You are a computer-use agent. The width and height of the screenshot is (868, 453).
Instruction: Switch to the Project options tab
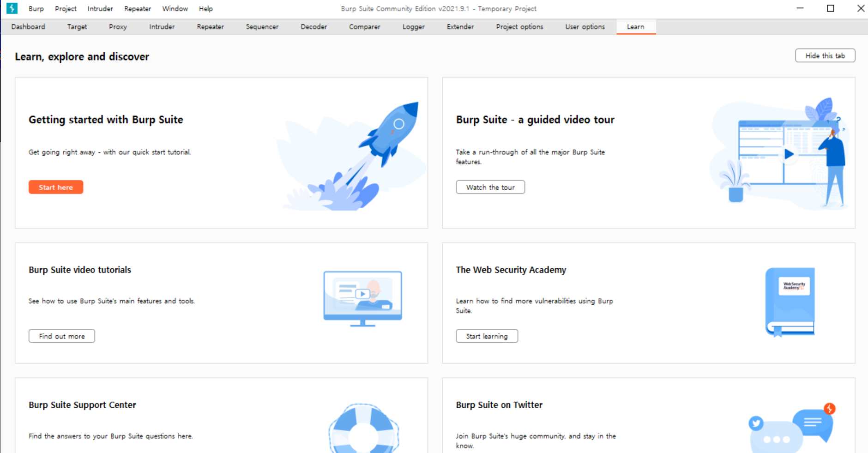tap(519, 27)
